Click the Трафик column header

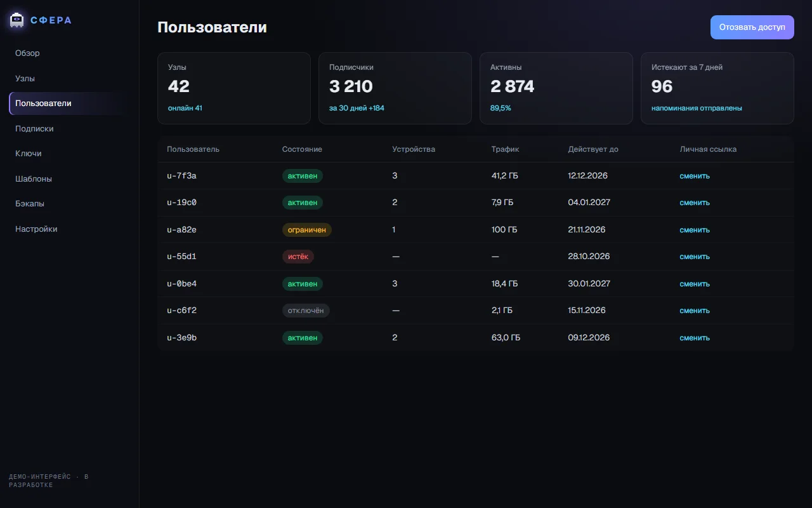[x=505, y=149]
